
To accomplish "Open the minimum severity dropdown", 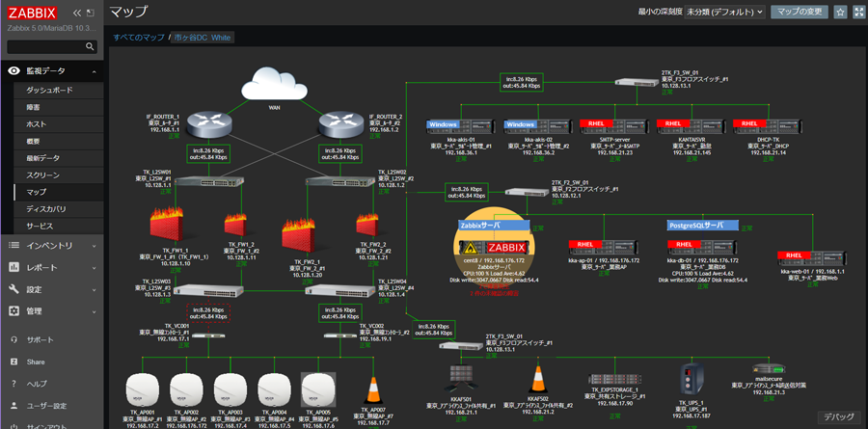I will pos(724,12).
